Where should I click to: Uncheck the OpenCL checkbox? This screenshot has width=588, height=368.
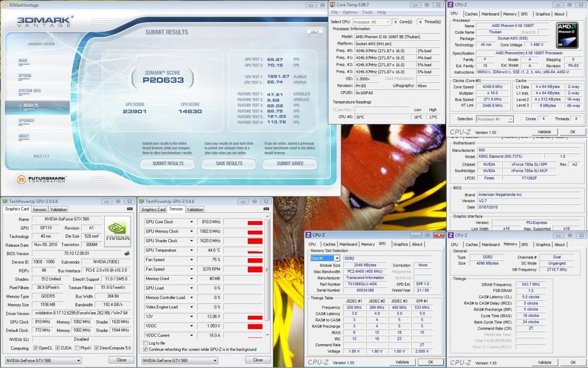tap(36, 348)
